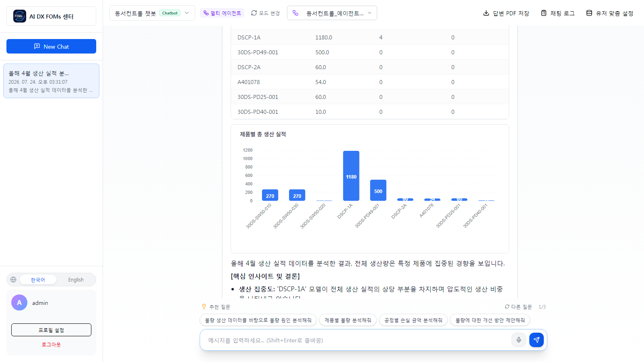Open 채팅 로그 clipboard icon
The width and height of the screenshot is (644, 362).
pos(544,13)
